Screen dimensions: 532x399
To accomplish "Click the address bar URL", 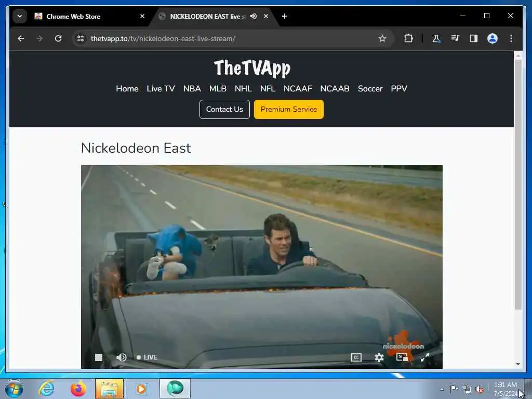I will tap(163, 38).
